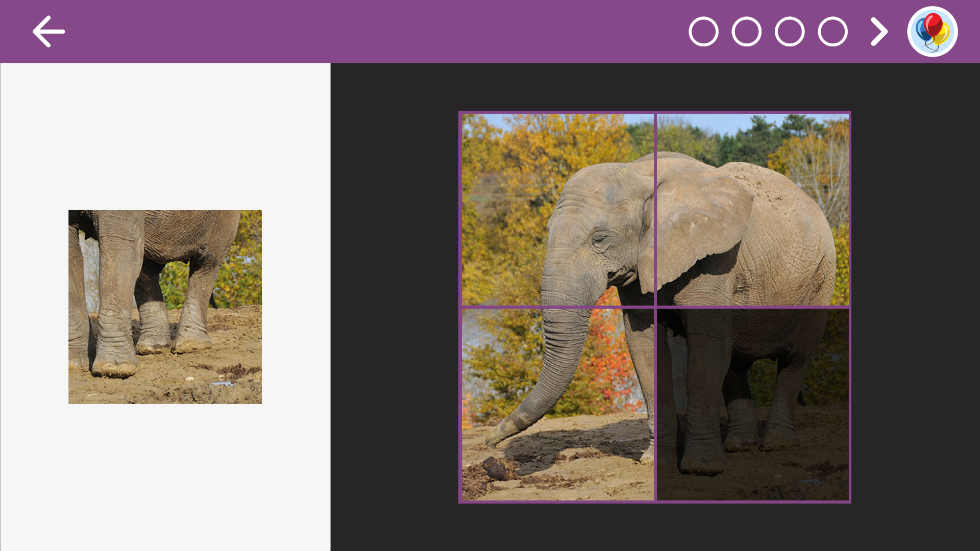Open the balloons reward icon
980x551 pixels.
[932, 32]
